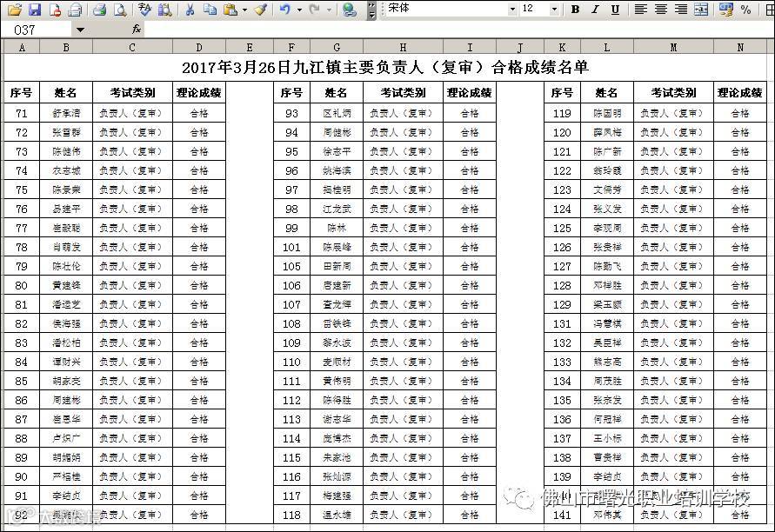Select the cell with serial number 141
Viewport: 775px width, 532px height.
click(x=562, y=515)
